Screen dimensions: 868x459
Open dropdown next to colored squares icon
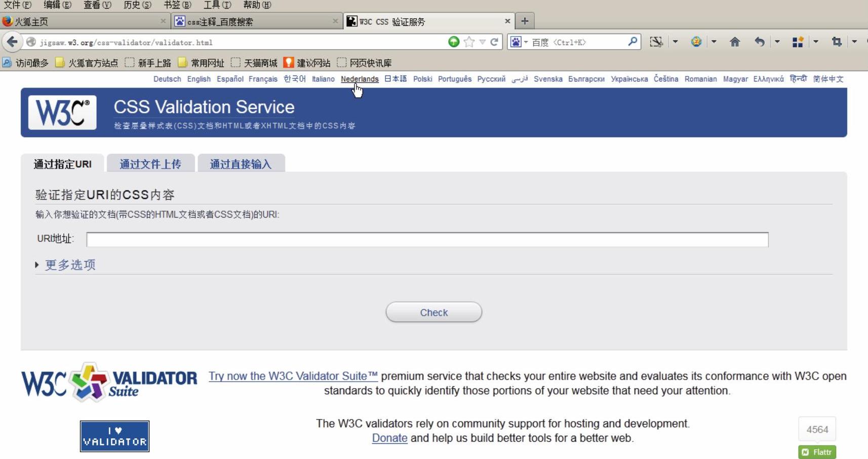(x=815, y=41)
